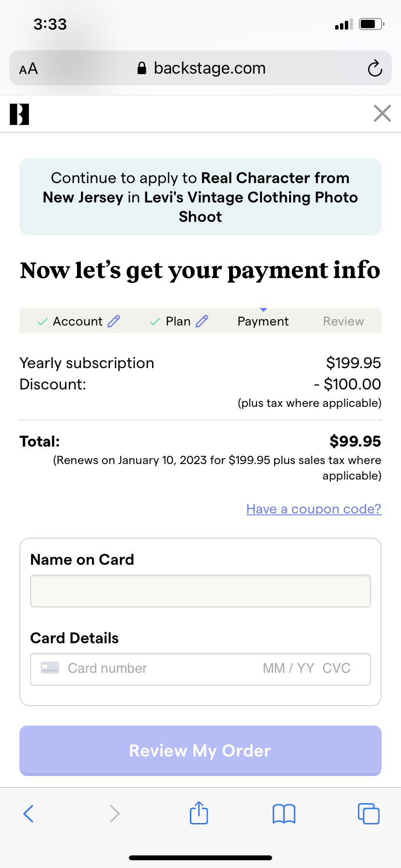Reload the page in Safari

(375, 68)
